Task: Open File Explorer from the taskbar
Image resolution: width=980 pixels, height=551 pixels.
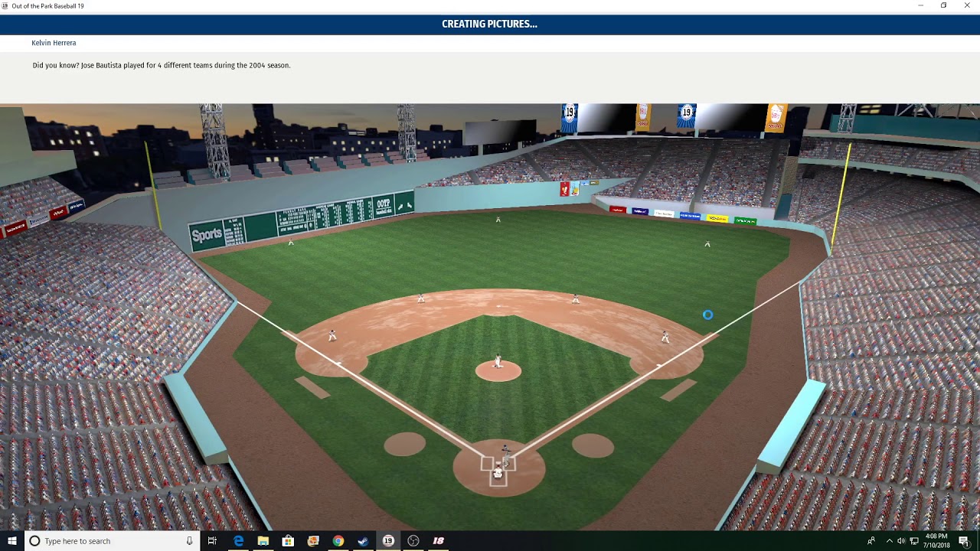Action: (x=263, y=541)
